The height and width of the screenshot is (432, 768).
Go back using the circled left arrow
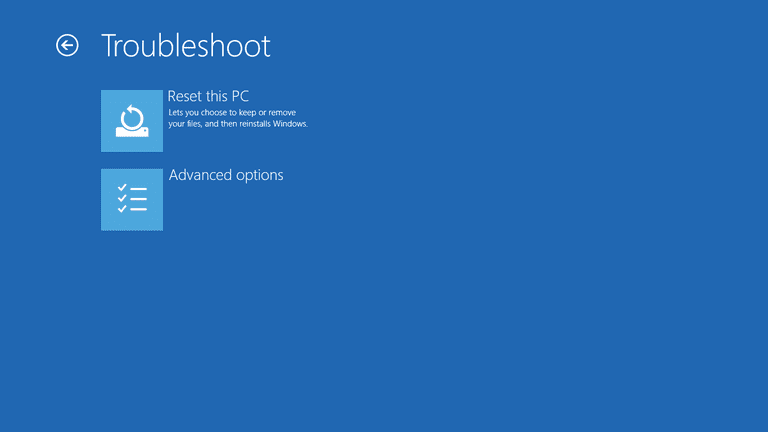point(67,45)
